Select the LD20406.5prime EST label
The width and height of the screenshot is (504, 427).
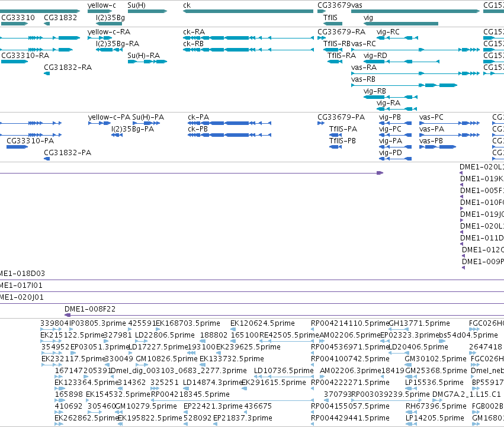419,347
